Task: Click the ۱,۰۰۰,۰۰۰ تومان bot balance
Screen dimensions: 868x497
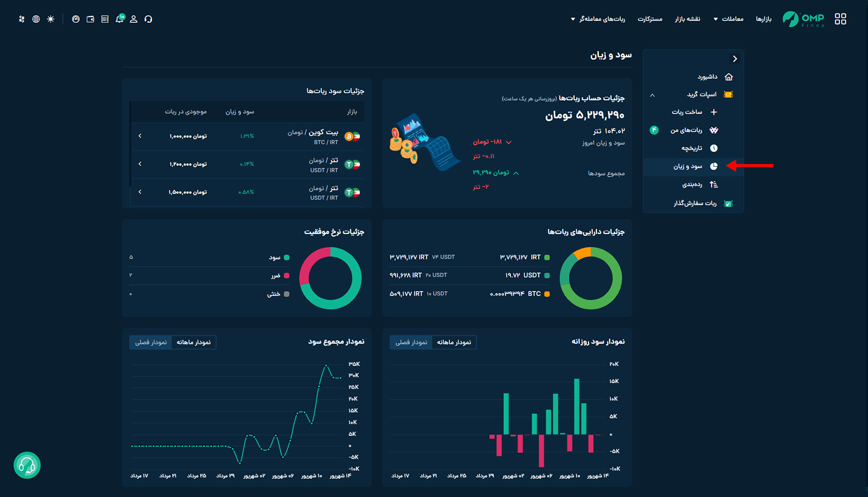Action: [x=188, y=136]
